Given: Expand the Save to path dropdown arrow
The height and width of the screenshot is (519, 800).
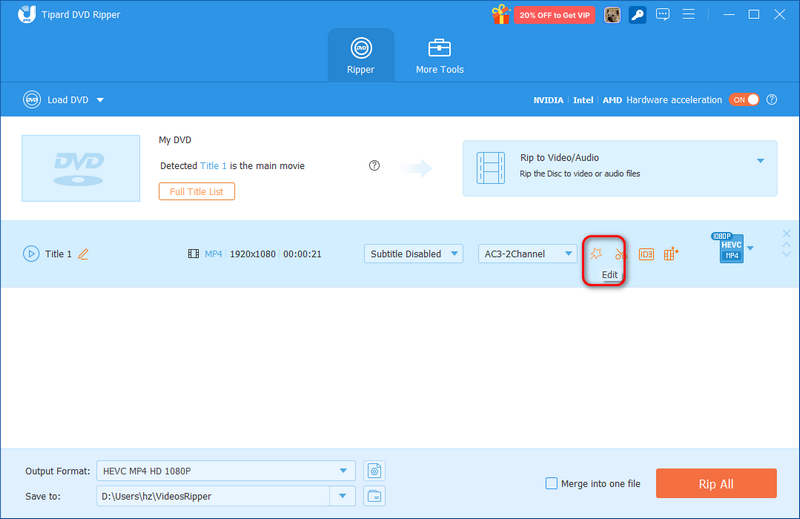Looking at the screenshot, I should 342,496.
